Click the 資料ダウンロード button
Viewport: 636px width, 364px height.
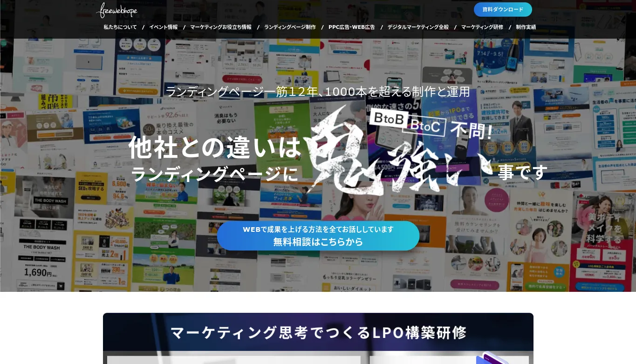[x=503, y=9]
